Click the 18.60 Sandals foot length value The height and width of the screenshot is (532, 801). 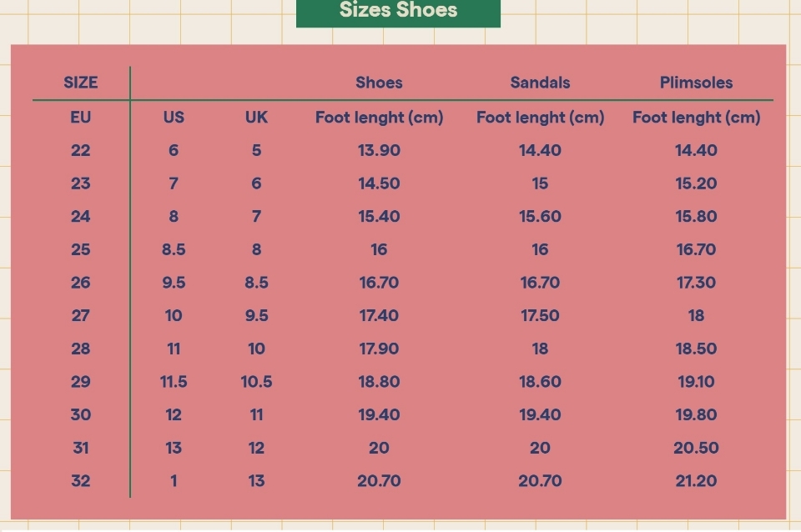tap(540, 382)
